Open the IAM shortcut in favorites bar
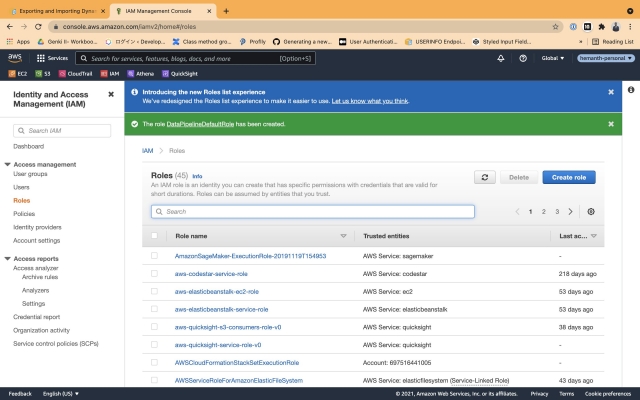Screen dimensions: 640x400 tap(110, 74)
